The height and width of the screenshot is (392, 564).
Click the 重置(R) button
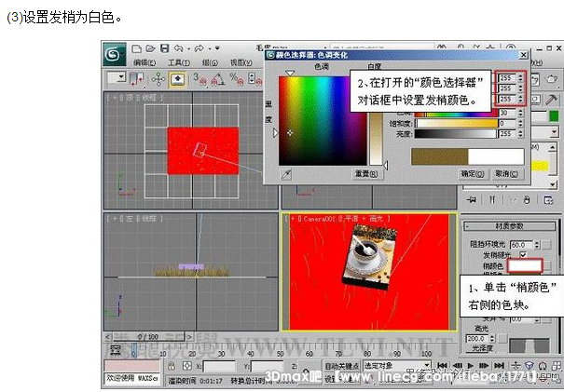click(366, 174)
